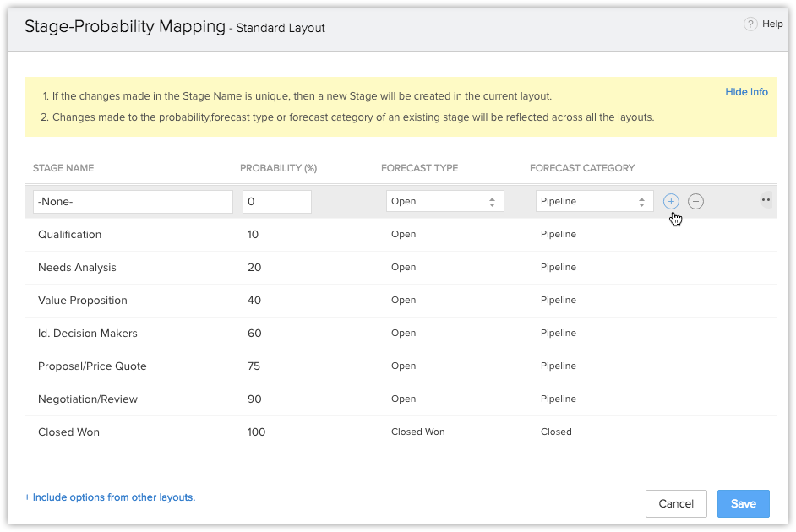Click the plus icon to add stage
Viewport: 796px width, 532px height.
coord(671,201)
